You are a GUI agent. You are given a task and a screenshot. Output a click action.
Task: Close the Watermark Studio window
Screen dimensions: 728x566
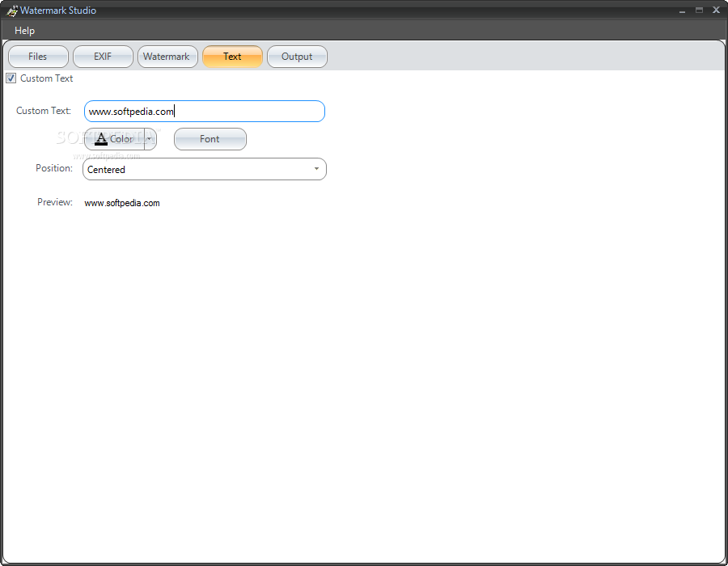coord(716,11)
